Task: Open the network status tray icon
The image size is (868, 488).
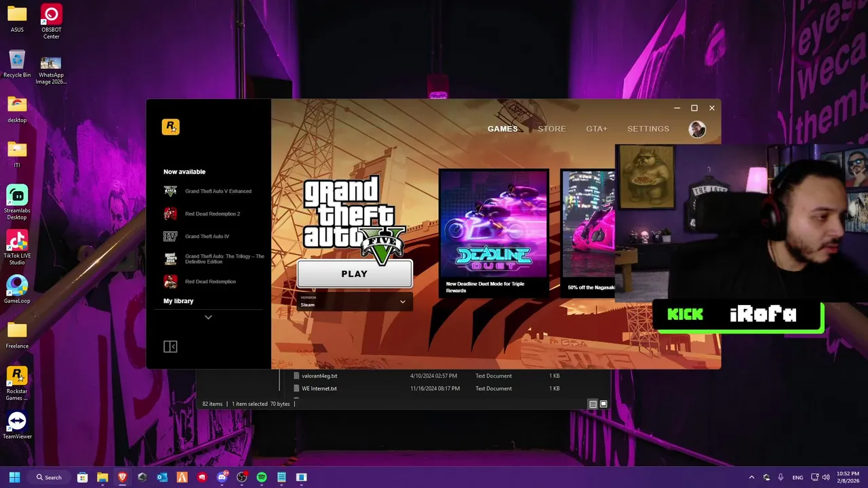Action: [815, 477]
